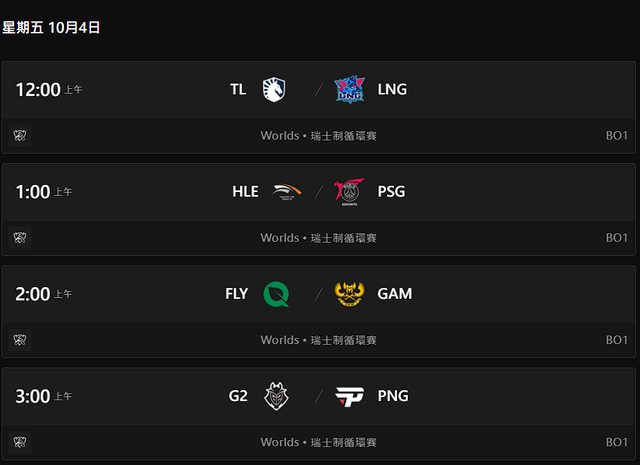Click the PNG team logo
Viewport: 640px width, 465px height.
click(x=349, y=396)
